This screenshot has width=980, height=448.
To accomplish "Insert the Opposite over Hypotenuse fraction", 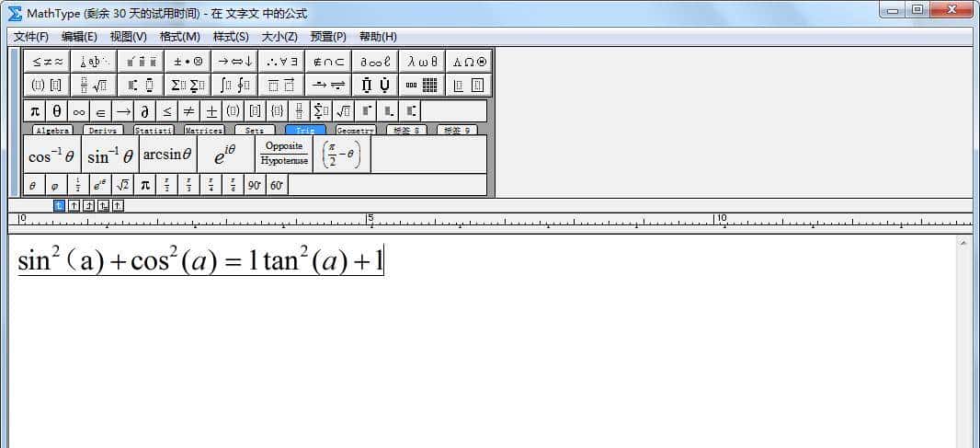I will pyautogui.click(x=284, y=154).
